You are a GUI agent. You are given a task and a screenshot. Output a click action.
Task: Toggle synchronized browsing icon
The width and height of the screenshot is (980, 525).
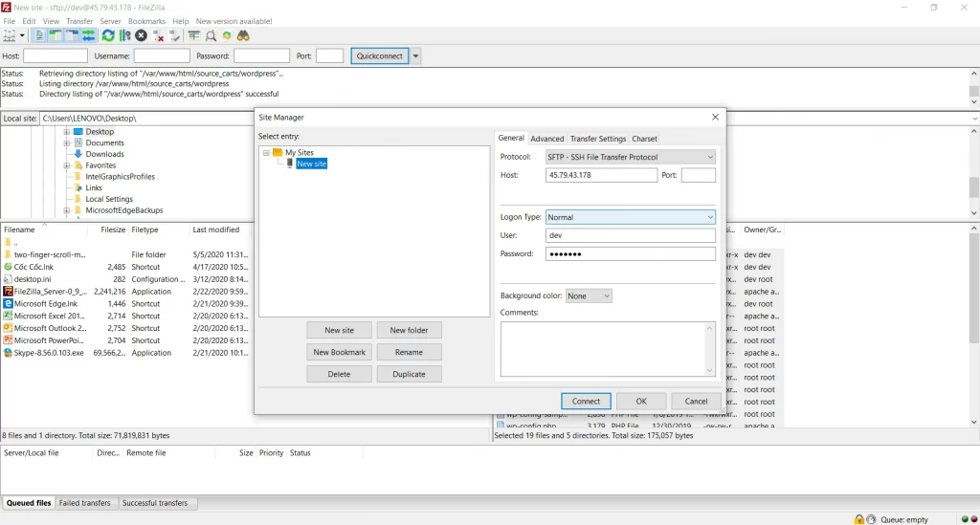(227, 35)
